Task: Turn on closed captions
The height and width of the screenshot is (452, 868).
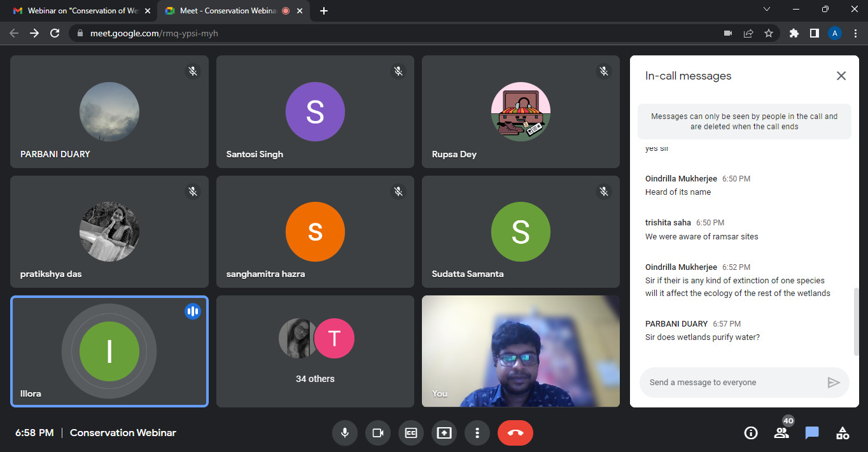Action: click(x=411, y=433)
